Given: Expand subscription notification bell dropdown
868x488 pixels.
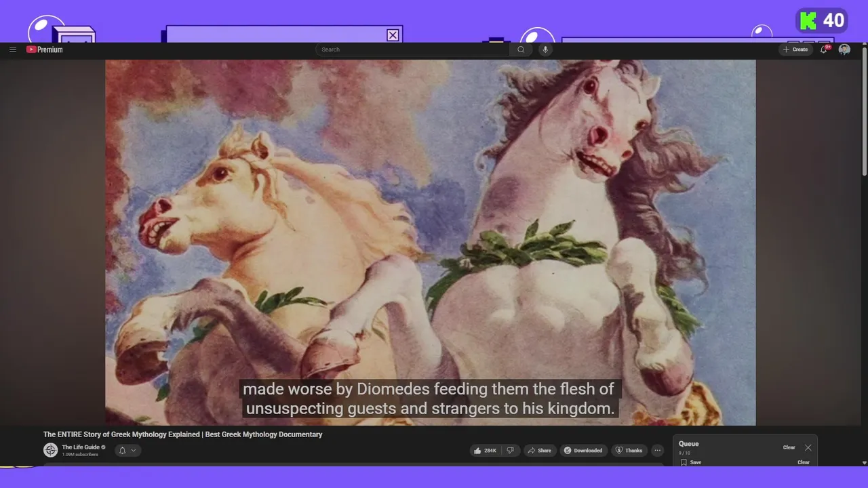Looking at the screenshot, I should 127,450.
